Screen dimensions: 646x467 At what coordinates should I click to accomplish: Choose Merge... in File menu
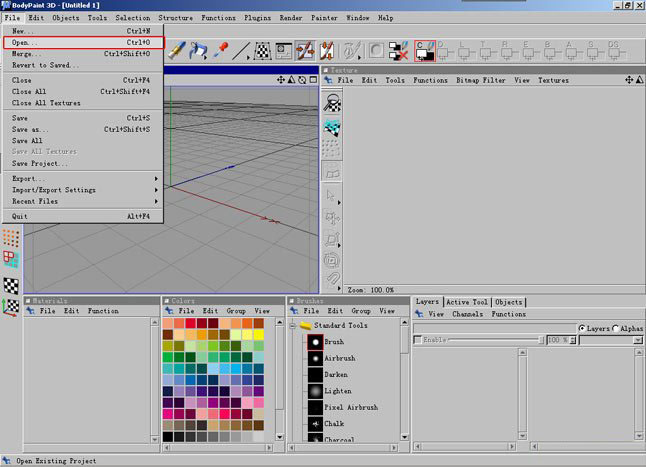[83, 54]
